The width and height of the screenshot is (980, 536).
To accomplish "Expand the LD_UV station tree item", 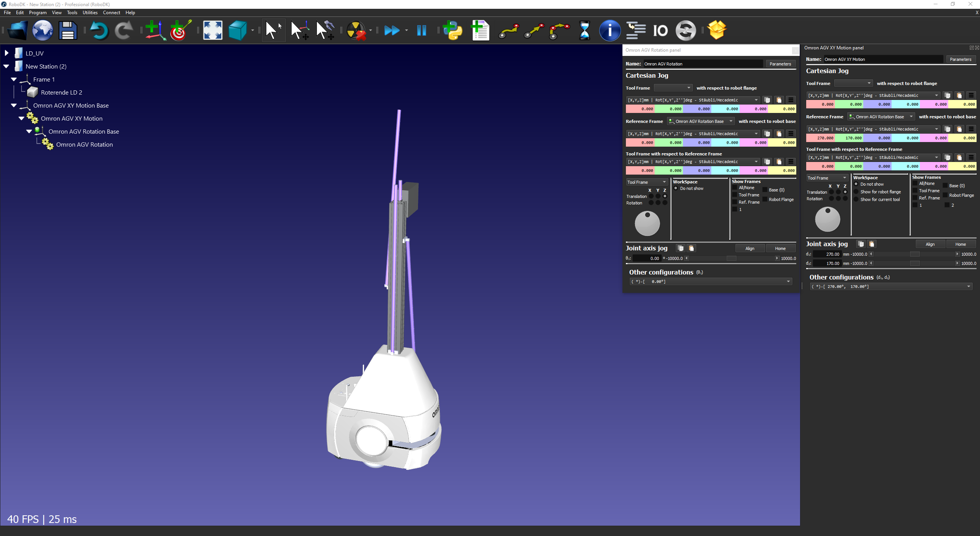I will tap(7, 53).
